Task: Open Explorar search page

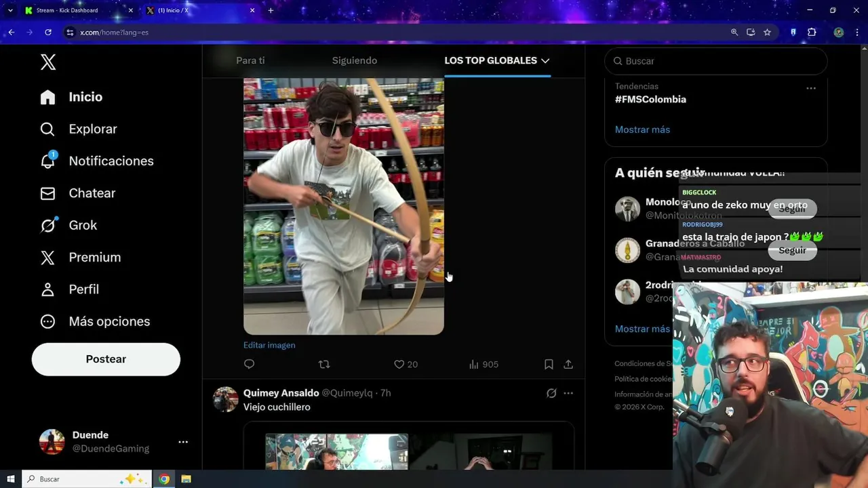Action: (x=78, y=129)
